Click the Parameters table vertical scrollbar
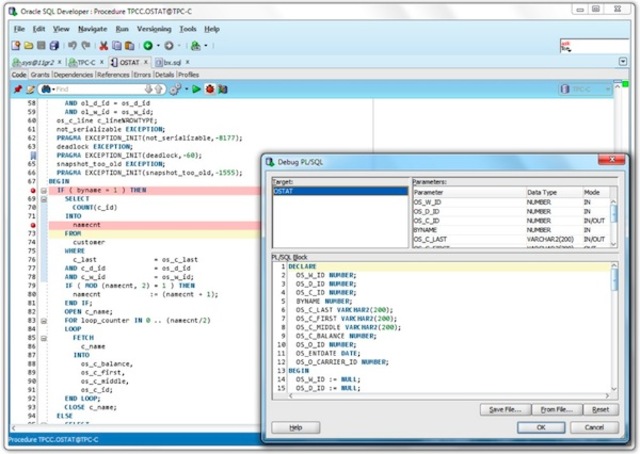Image resolution: width=640 pixels, height=454 pixels. pyautogui.click(x=613, y=223)
